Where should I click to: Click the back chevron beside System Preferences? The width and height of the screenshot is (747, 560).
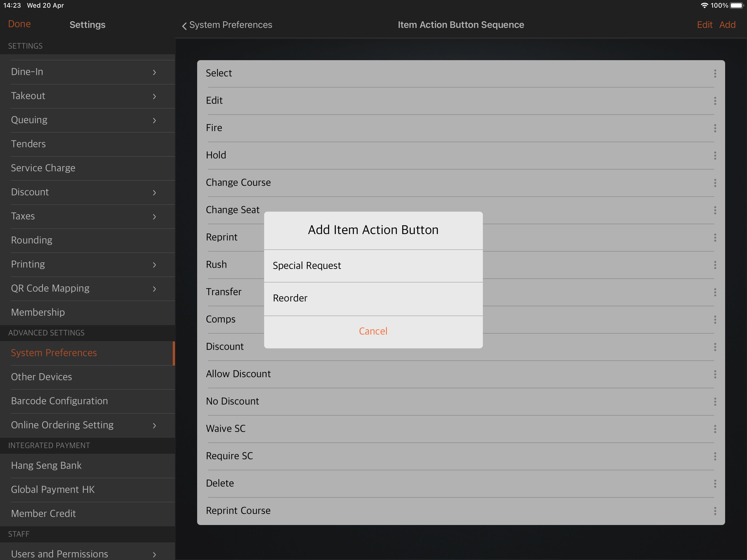pyautogui.click(x=184, y=26)
